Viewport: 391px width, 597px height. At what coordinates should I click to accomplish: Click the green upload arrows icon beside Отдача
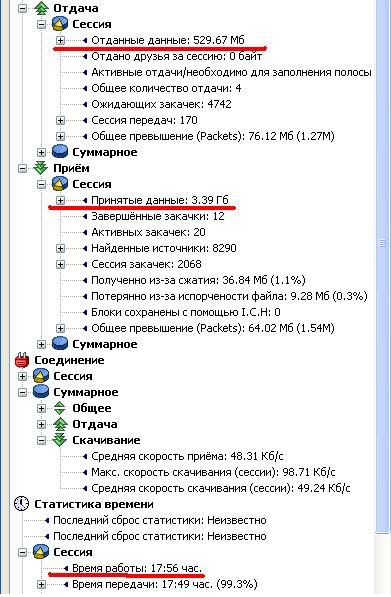pos(41,8)
